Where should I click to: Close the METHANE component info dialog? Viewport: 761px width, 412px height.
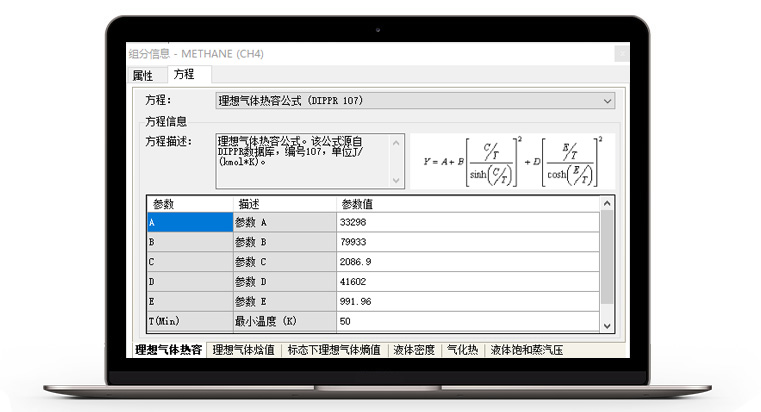(622, 53)
